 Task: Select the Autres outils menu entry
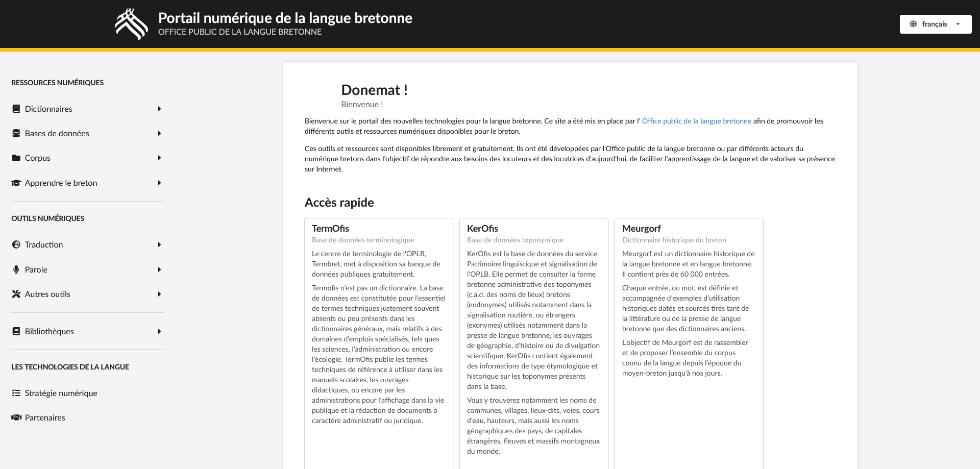tap(47, 294)
